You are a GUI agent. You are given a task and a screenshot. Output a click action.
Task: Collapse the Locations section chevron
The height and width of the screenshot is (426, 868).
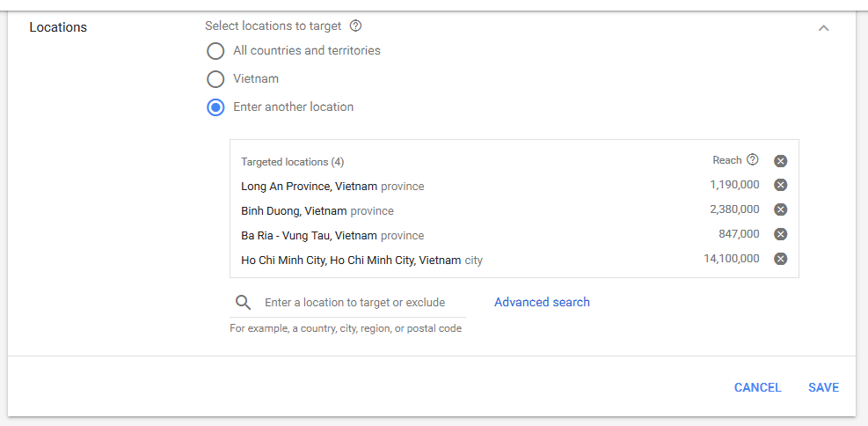click(824, 27)
